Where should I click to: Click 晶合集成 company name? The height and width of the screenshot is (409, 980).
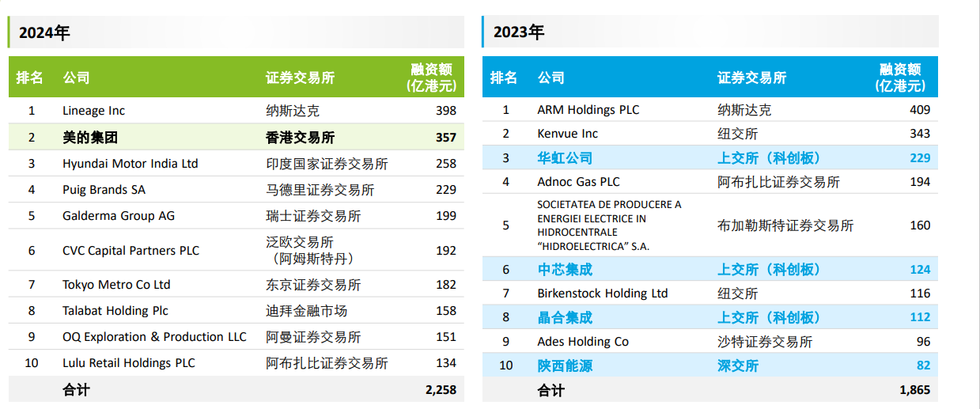(565, 318)
